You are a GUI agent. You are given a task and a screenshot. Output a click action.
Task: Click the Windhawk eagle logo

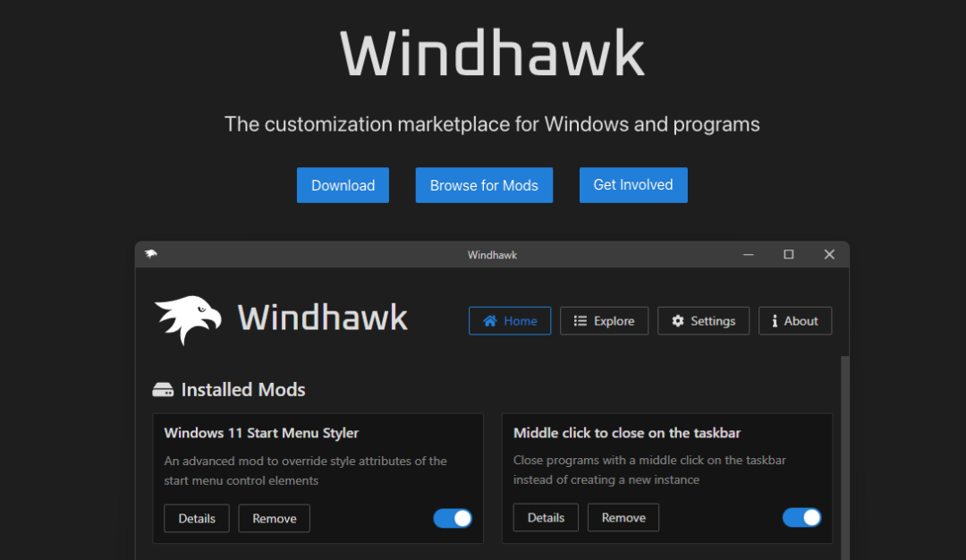188,315
